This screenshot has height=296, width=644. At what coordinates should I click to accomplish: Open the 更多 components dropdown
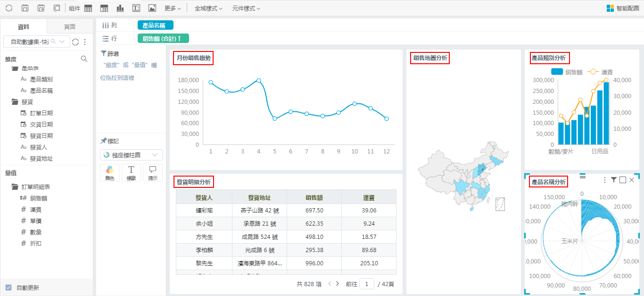pyautogui.click(x=173, y=8)
